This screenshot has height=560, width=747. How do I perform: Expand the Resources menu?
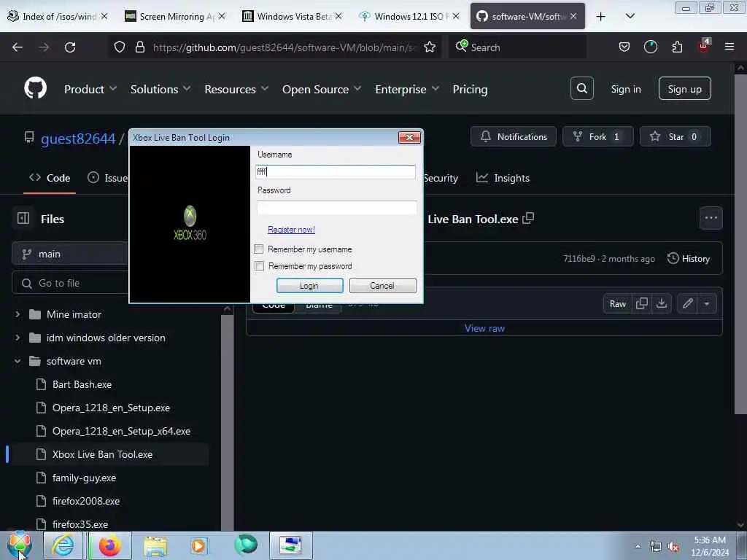coord(236,89)
